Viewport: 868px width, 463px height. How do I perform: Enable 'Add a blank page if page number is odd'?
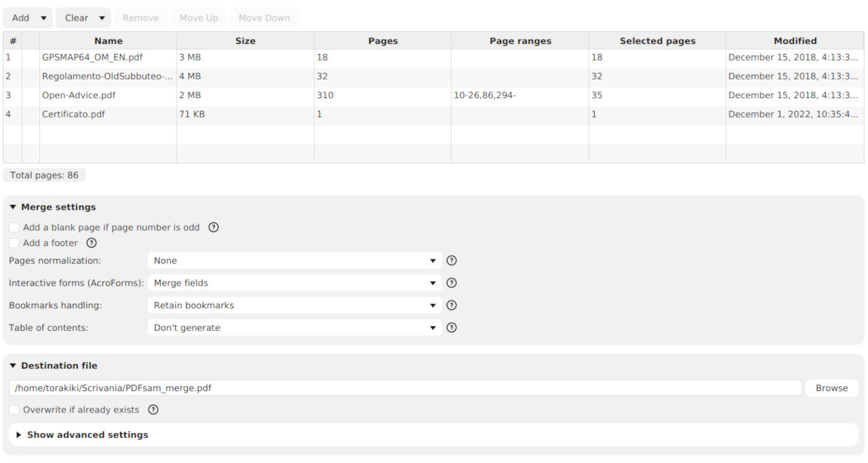pos(14,227)
